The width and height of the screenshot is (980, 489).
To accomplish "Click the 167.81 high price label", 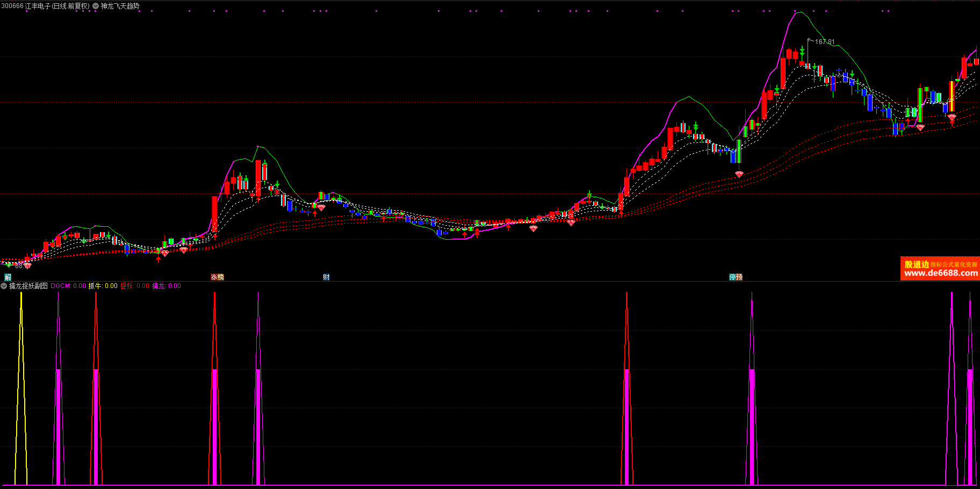I will [825, 42].
